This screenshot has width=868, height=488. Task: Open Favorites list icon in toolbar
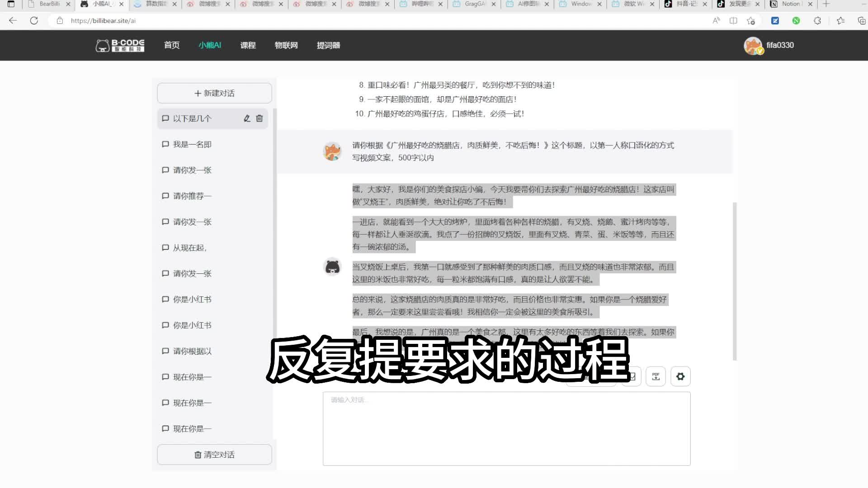840,21
